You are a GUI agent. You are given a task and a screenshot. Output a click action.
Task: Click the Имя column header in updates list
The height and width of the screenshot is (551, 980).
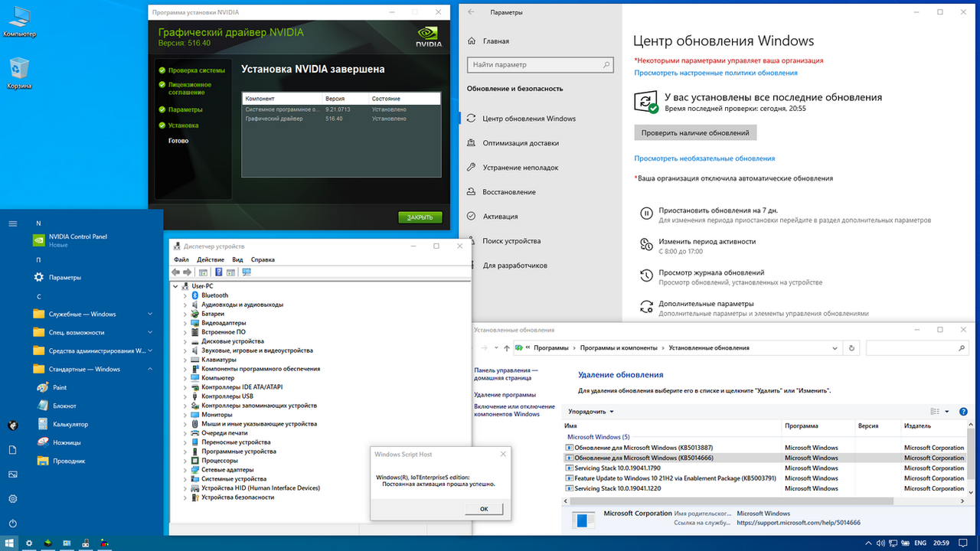671,426
